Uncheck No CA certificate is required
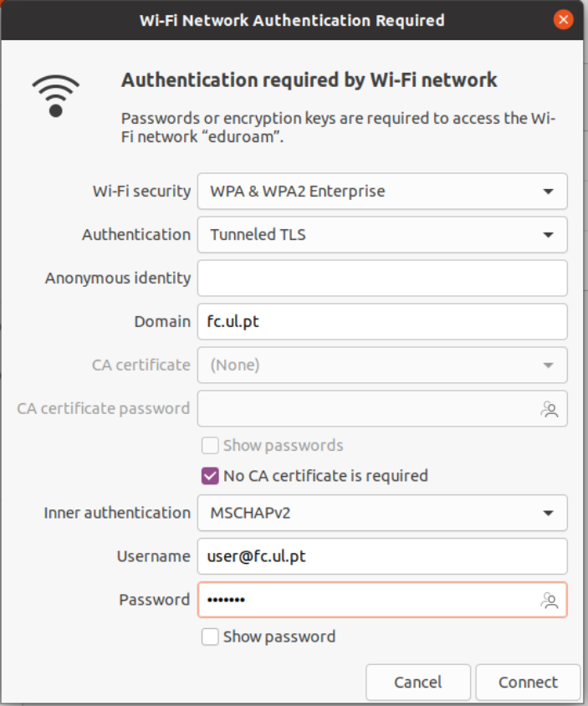The image size is (588, 706). [x=211, y=476]
